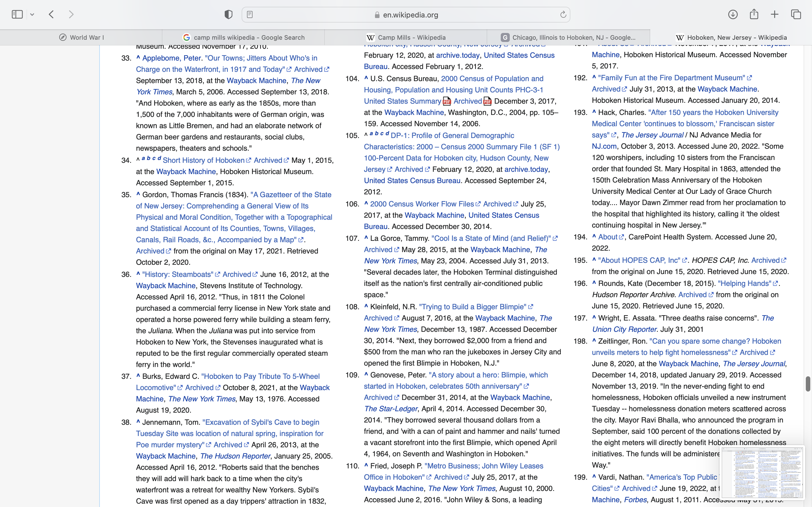Screen dimensions: 812x507
Task: Open the screenshot preview thumbnail
Action: tap(762, 472)
